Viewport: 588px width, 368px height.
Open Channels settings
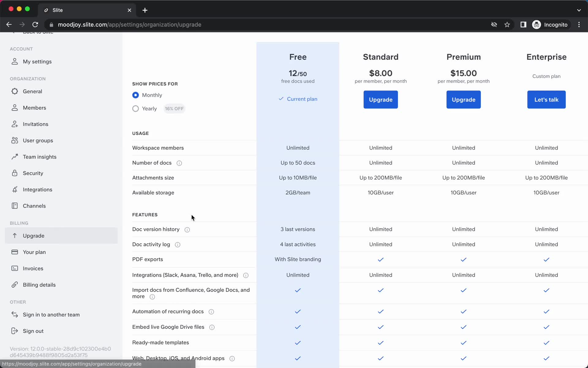pos(34,206)
